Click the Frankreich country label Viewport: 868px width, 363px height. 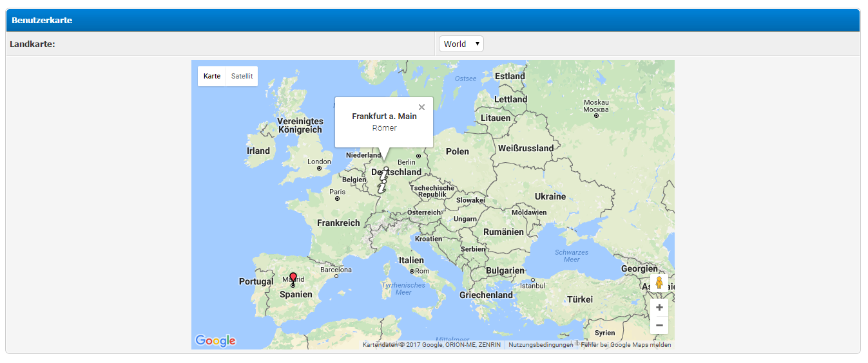pos(338,223)
